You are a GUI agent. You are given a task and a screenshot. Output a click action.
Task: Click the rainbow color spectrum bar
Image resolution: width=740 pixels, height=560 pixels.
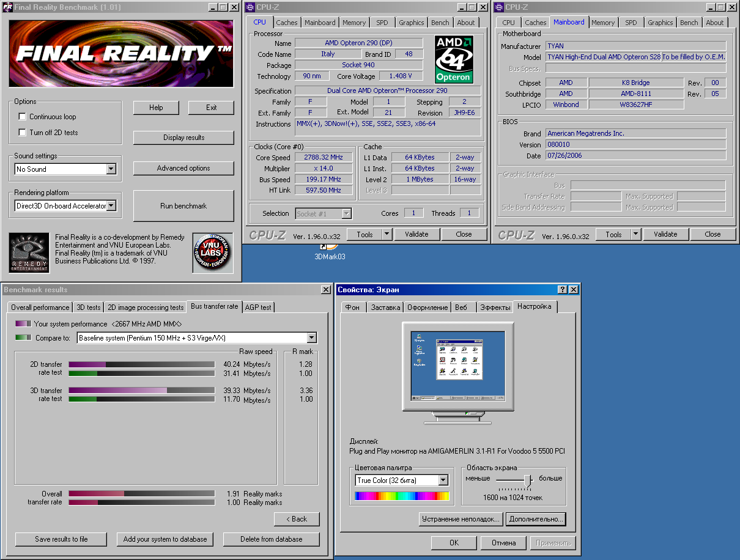[x=402, y=496]
